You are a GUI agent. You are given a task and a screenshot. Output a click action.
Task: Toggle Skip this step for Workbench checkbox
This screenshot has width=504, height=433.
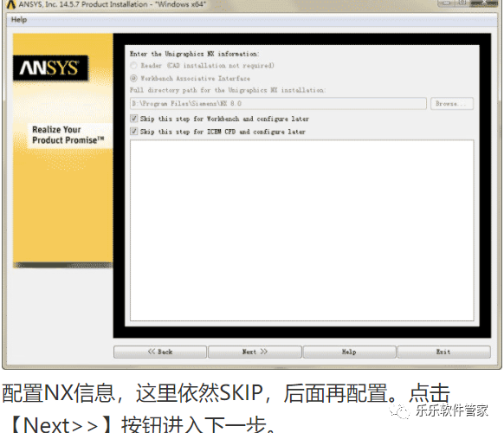pyautogui.click(x=134, y=119)
